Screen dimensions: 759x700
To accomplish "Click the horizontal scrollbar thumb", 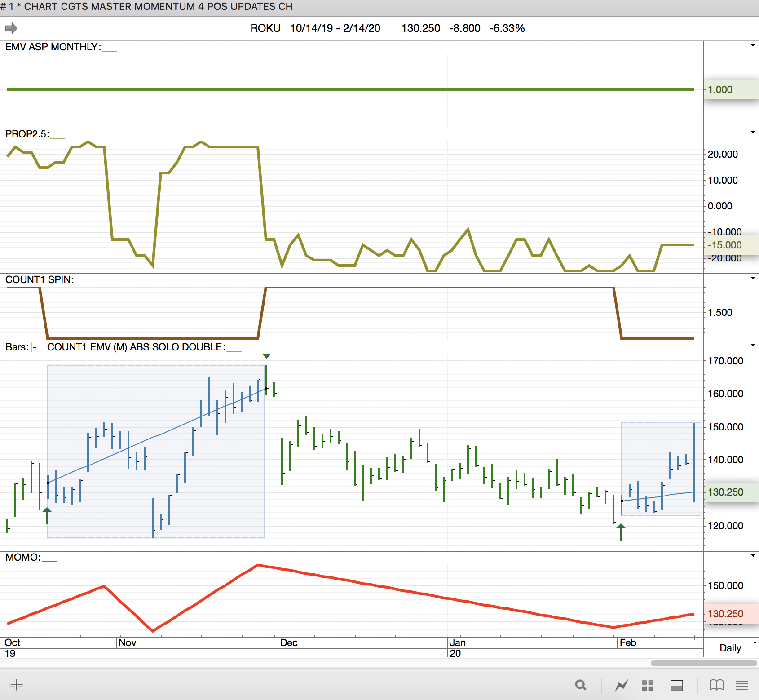I will pyautogui.click(x=704, y=663).
